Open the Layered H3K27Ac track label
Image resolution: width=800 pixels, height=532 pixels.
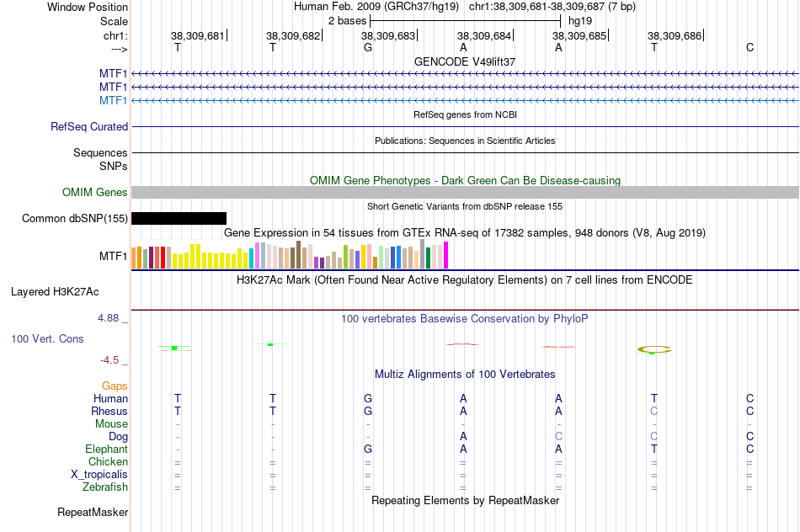(x=55, y=292)
